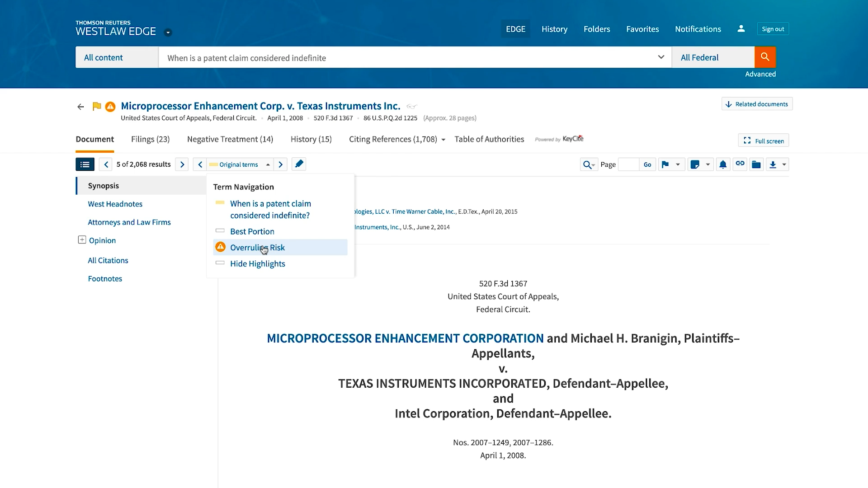Choose Hide Highlights option
The height and width of the screenshot is (488, 868).
pyautogui.click(x=257, y=264)
